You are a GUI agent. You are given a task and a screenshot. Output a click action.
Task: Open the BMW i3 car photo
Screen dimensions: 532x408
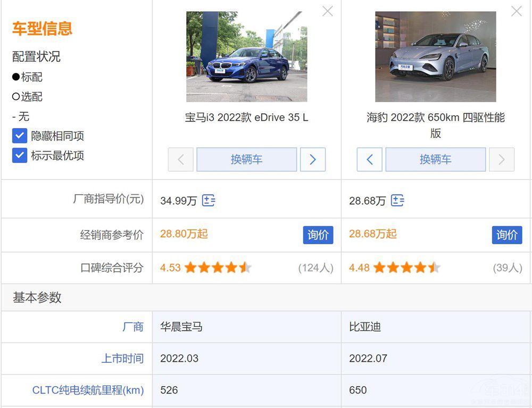tap(246, 56)
